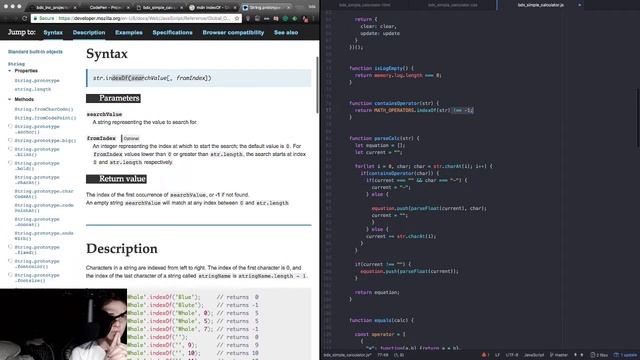
Task: Open the bdo_simple_calc file browser tab
Action: tap(159, 7)
